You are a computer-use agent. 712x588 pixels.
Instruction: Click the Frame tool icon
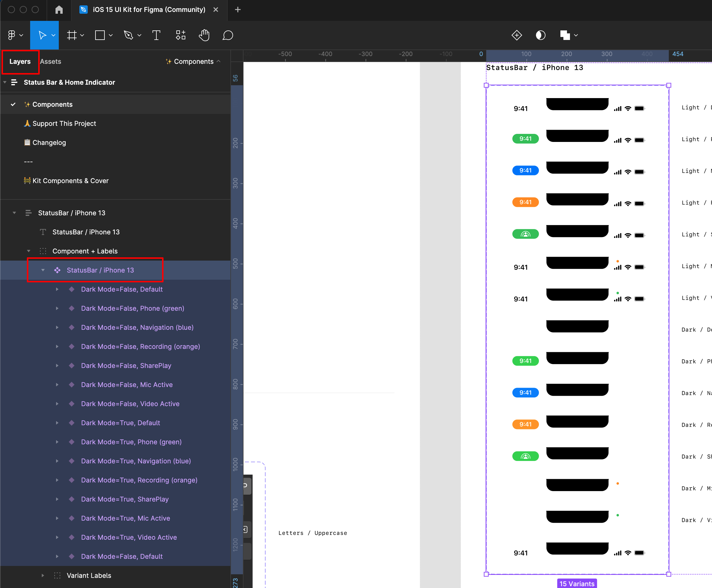pyautogui.click(x=72, y=35)
